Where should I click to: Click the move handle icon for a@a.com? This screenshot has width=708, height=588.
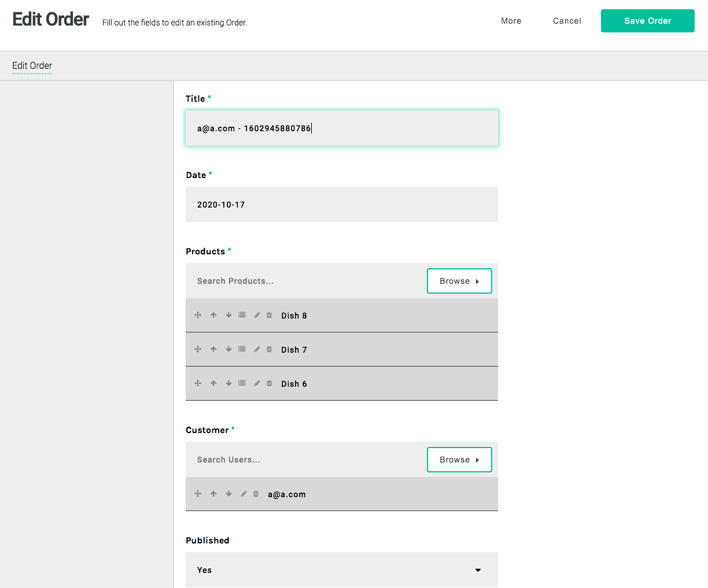tap(198, 494)
